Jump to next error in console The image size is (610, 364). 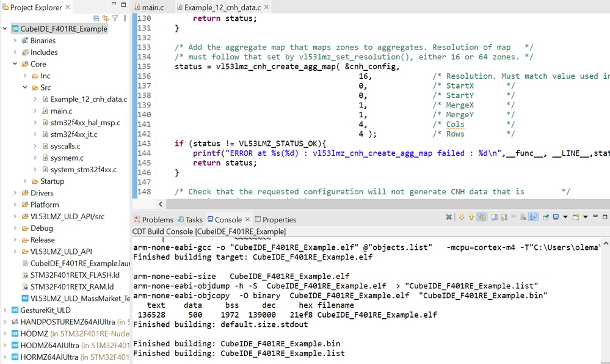[462, 217]
